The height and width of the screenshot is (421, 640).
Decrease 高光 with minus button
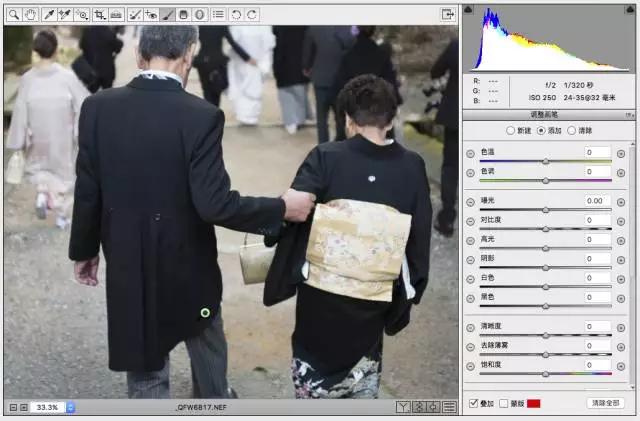[470, 241]
